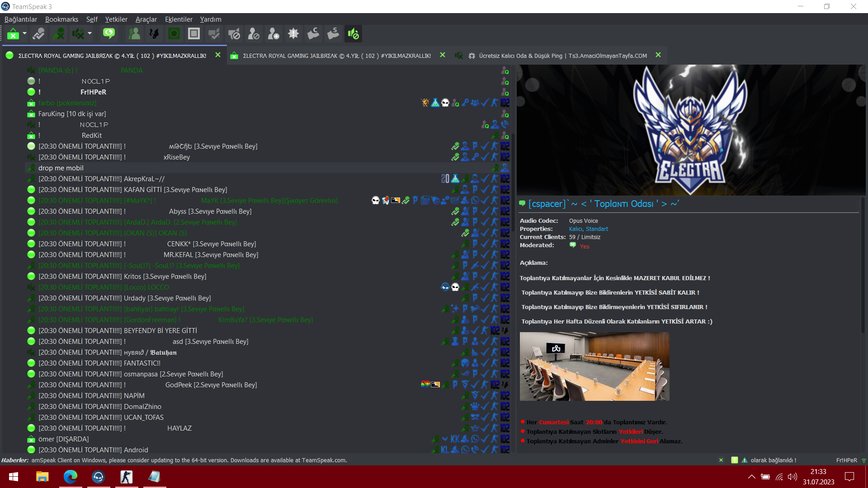
Task: Click the speech bubbles with checkmark icon
Action: pyautogui.click(x=214, y=34)
